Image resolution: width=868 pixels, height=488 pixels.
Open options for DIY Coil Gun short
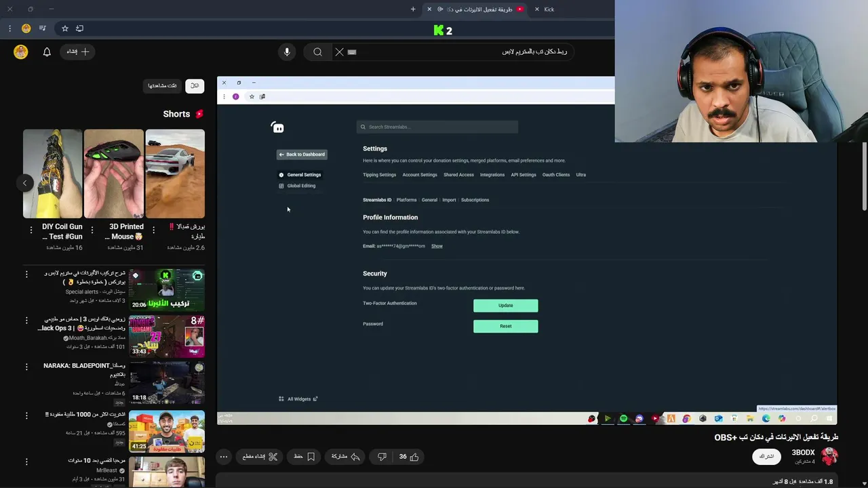(31, 230)
